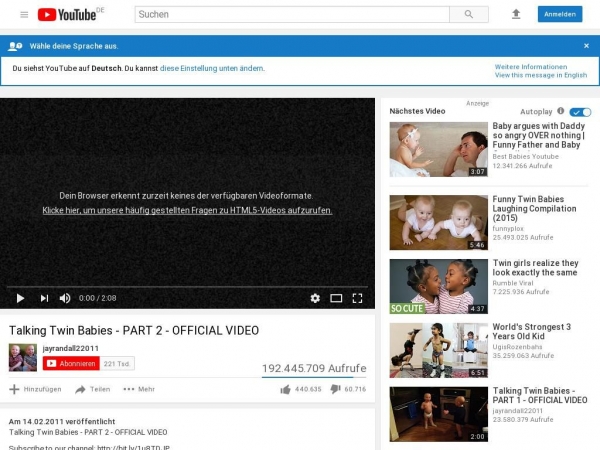The height and width of the screenshot is (450, 600).
Task: Mute the player volume speaker icon
Action: [x=65, y=298]
